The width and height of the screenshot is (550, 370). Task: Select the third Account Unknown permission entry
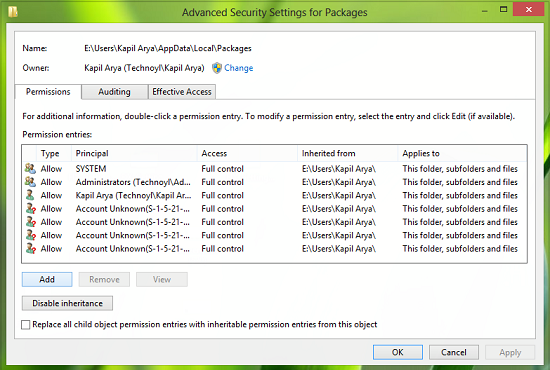point(274,235)
